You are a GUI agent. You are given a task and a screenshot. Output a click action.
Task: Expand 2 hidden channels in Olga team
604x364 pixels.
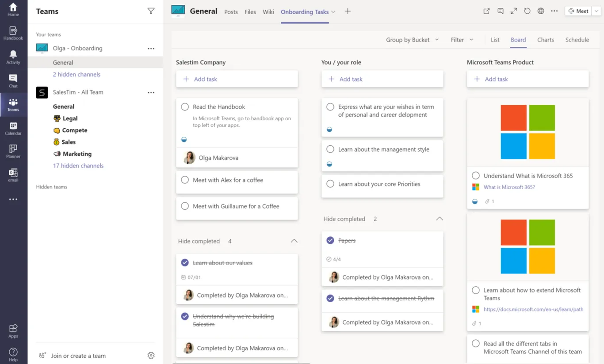click(x=76, y=74)
